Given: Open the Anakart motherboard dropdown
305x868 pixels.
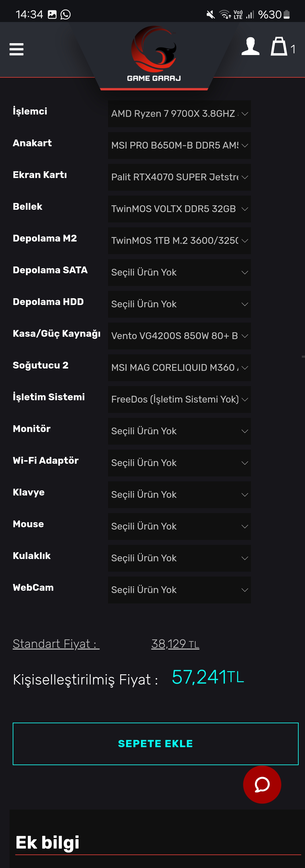Looking at the screenshot, I should tap(179, 146).
